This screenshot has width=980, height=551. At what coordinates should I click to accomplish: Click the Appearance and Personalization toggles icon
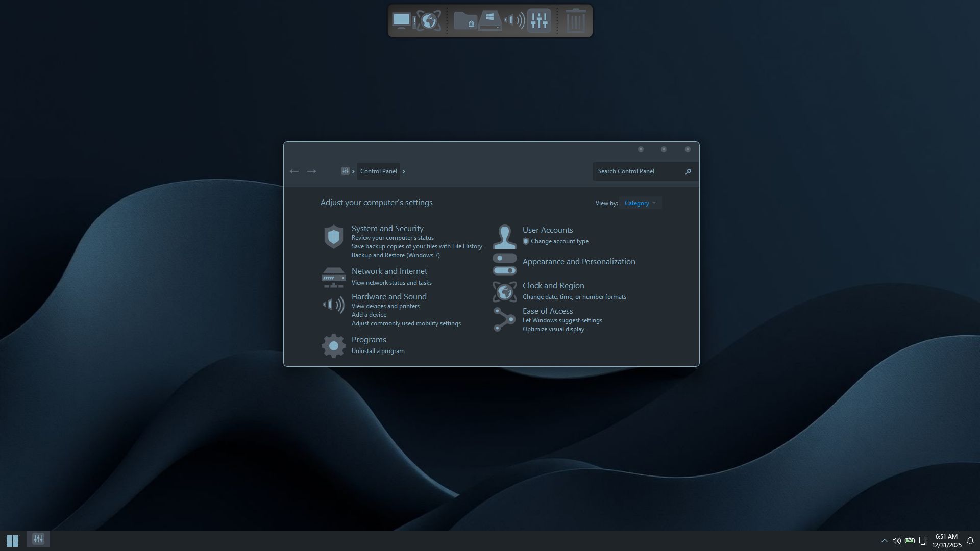pos(504,264)
